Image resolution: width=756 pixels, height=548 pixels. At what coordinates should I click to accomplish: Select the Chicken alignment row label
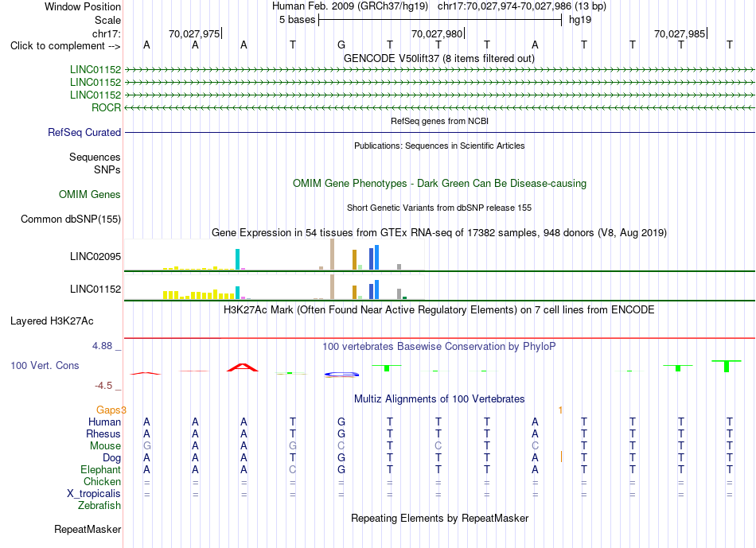tap(102, 481)
